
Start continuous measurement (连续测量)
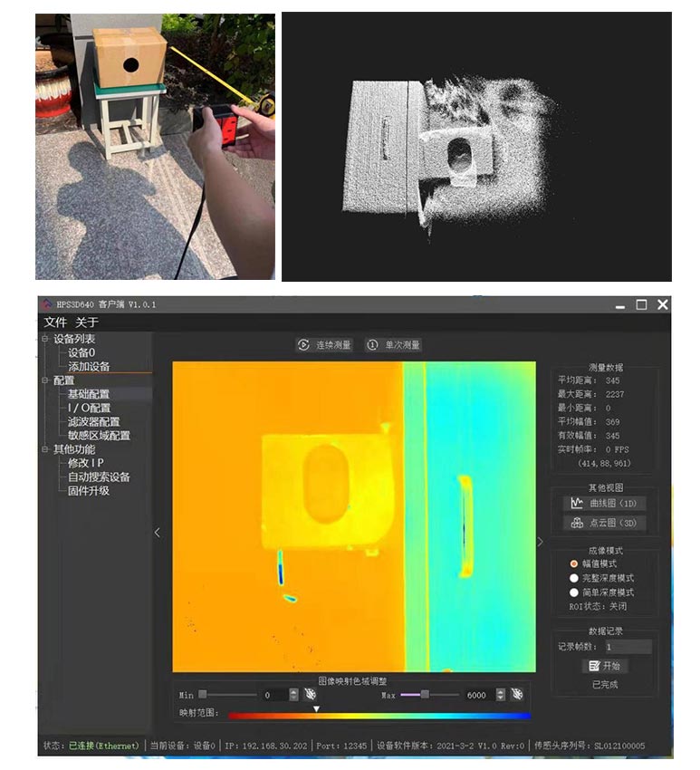coord(324,345)
